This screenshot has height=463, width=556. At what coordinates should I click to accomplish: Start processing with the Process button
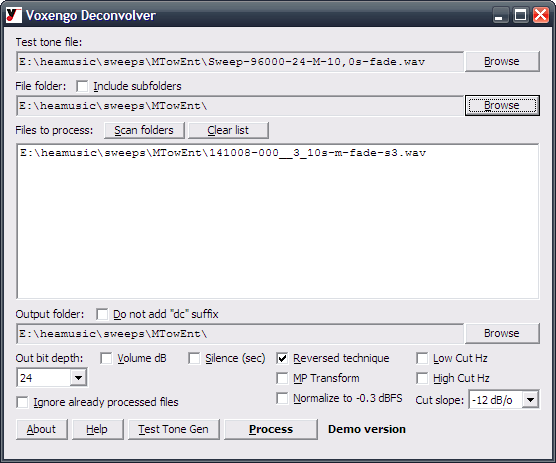(x=271, y=429)
